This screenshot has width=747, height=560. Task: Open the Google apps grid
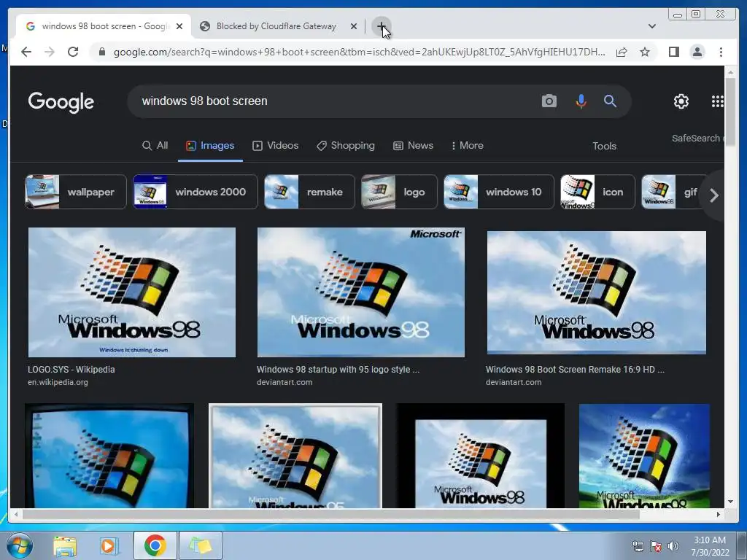coord(718,101)
